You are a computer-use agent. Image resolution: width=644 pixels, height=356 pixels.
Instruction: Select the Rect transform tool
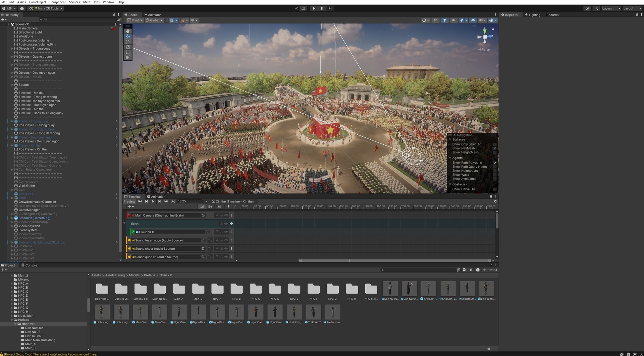[x=127, y=53]
